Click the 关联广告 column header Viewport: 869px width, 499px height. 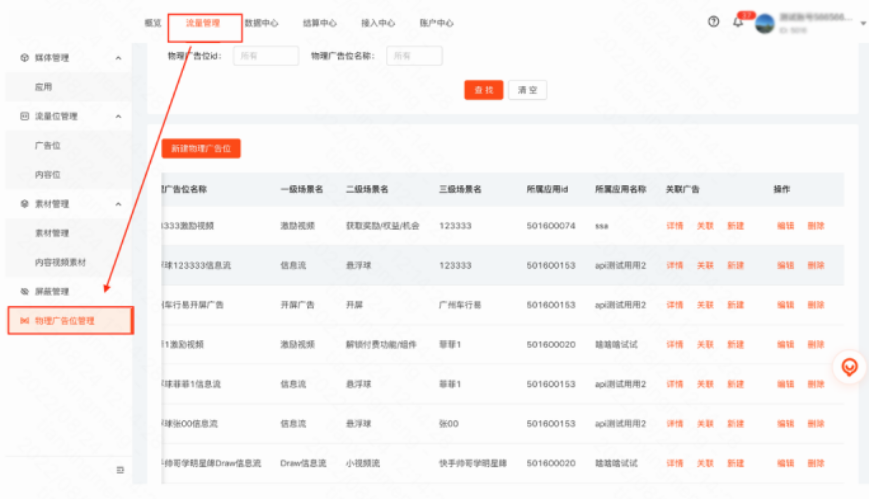coord(682,189)
